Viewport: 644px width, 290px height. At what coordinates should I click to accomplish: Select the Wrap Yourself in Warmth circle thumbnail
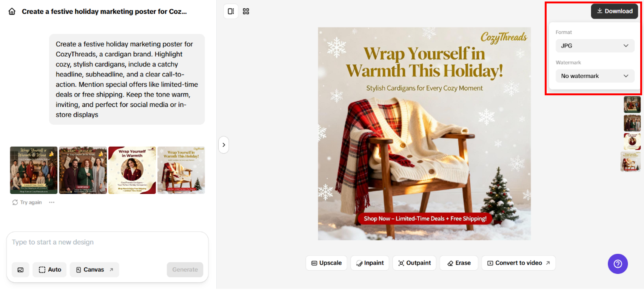[132, 170]
